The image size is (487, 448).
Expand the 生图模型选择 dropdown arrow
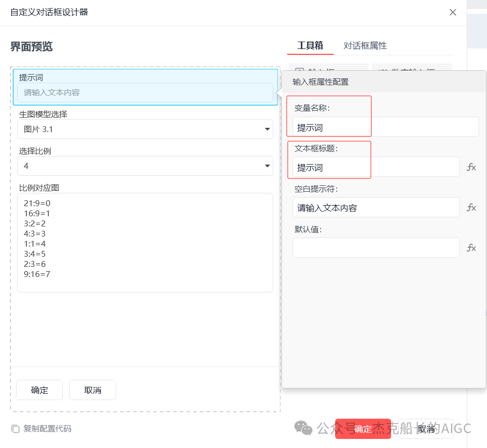267,129
